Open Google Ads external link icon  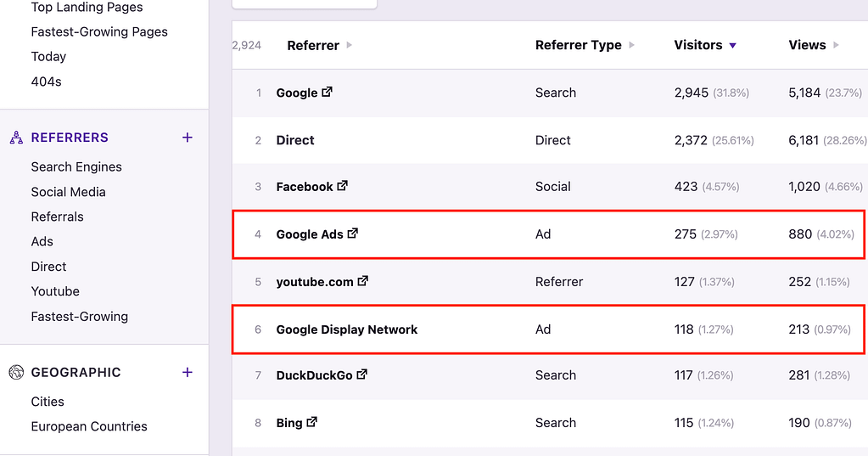(x=353, y=233)
